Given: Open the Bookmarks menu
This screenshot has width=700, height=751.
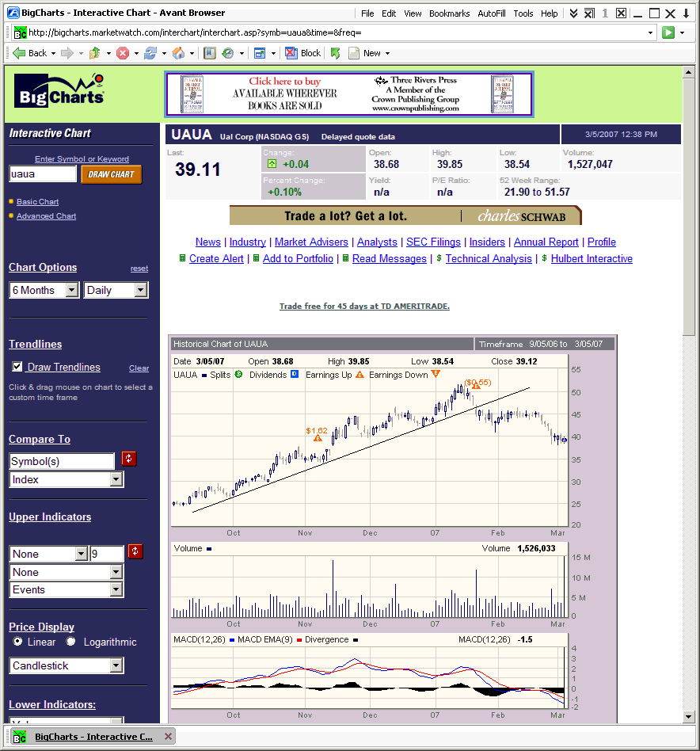Looking at the screenshot, I should click(449, 13).
